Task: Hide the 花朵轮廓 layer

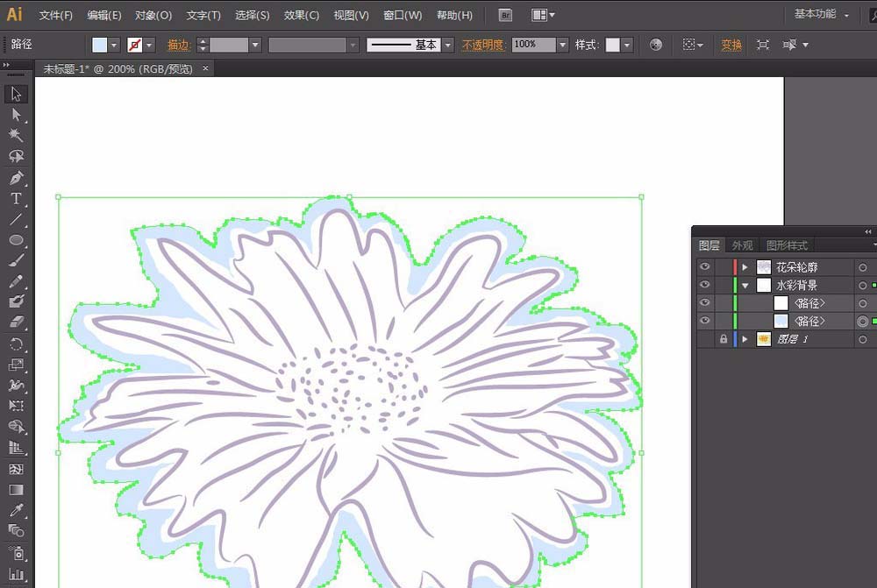Action: (705, 267)
